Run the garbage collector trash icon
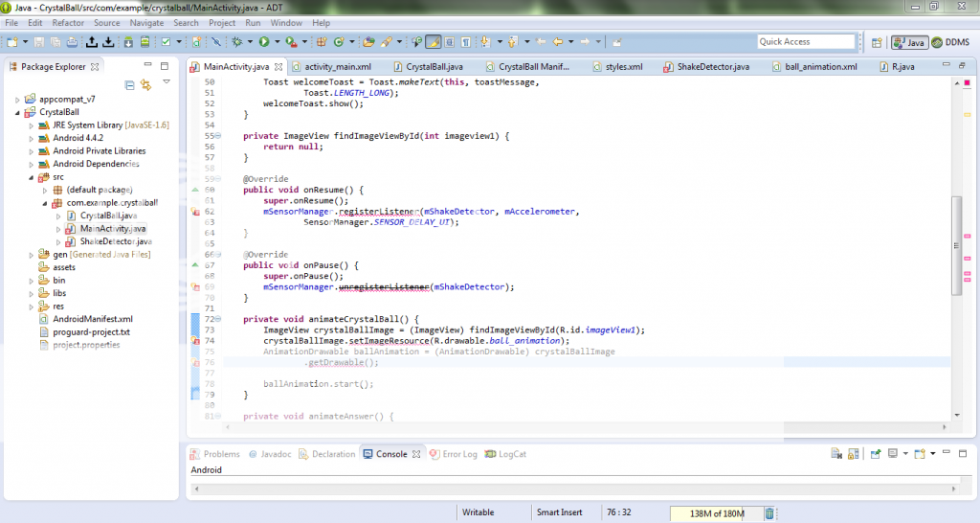The height and width of the screenshot is (523, 980). [769, 513]
